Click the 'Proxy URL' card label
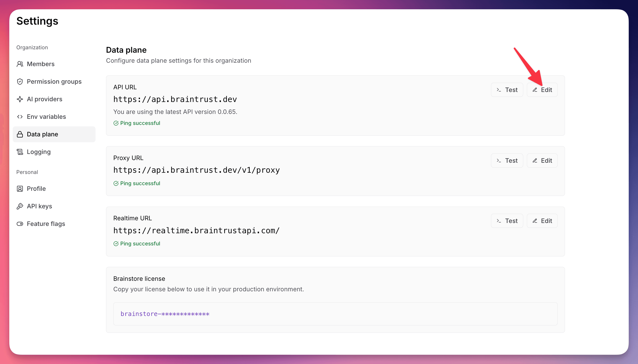Screen dimensions: 638x364 (128, 158)
